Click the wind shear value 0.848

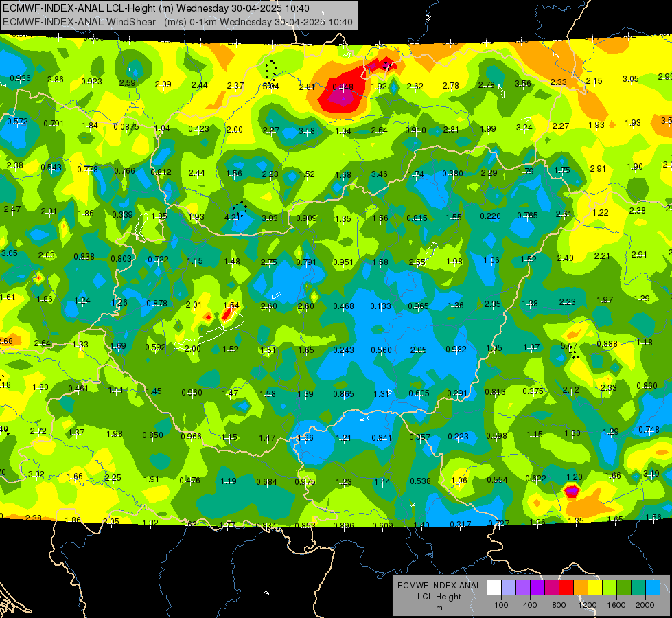(343, 87)
